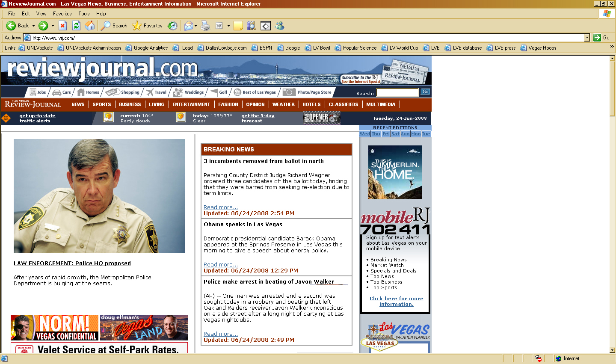Expand the Edit button dropdown arrow

(x=228, y=26)
